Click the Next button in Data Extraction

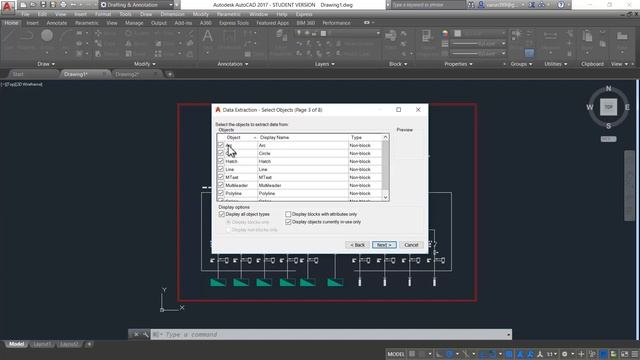384,245
